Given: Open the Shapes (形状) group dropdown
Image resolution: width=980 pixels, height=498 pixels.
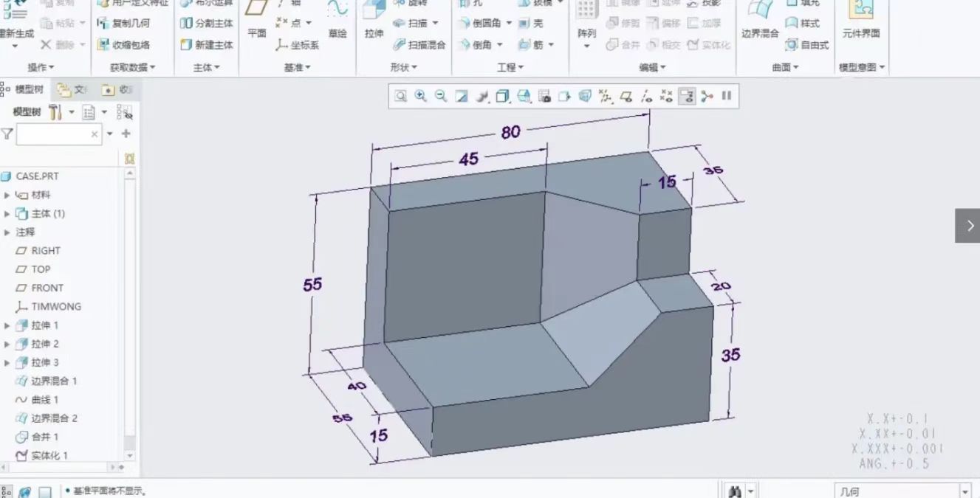Looking at the screenshot, I should pos(404,67).
